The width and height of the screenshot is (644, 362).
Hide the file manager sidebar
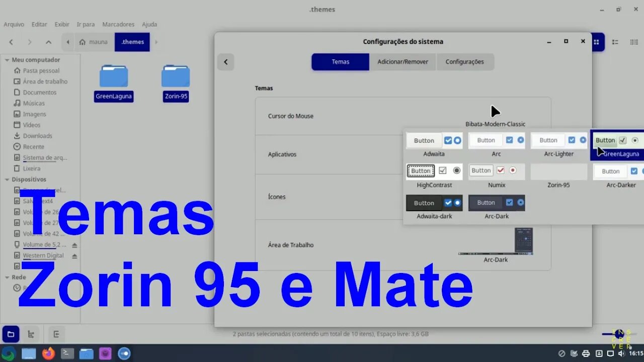point(56,334)
